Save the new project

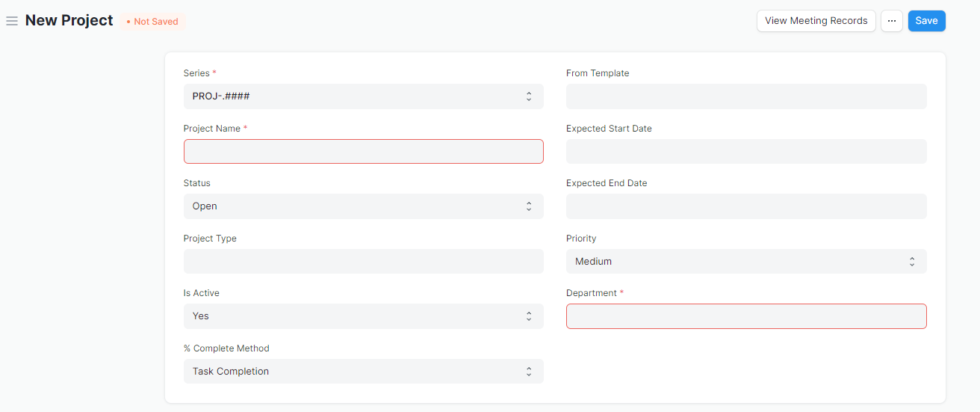click(x=927, y=21)
